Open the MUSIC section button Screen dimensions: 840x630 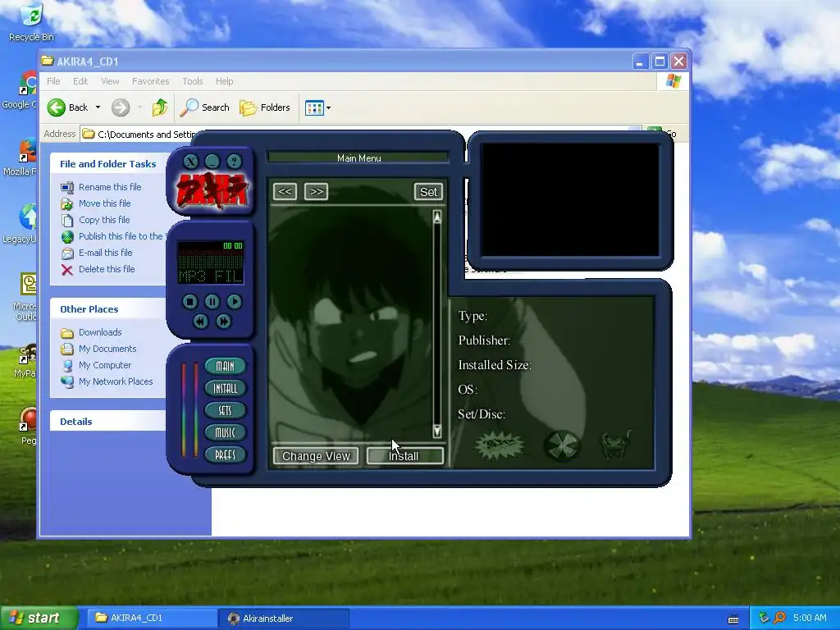pos(225,432)
